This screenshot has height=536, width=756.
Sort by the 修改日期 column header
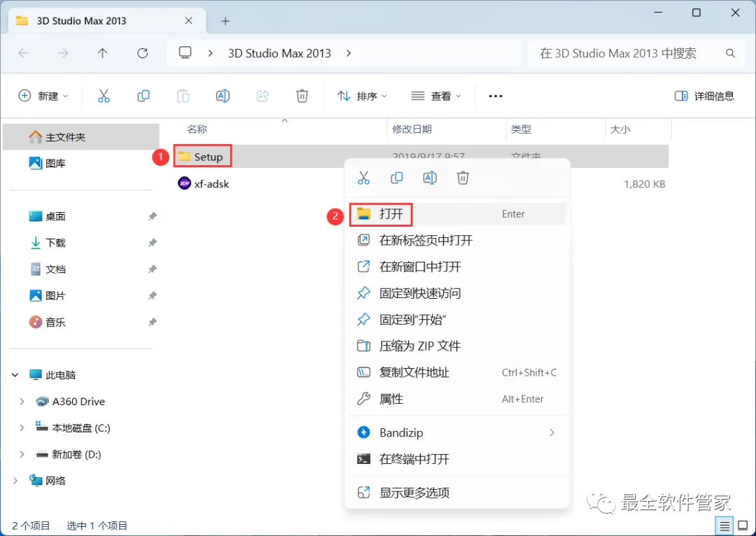412,129
